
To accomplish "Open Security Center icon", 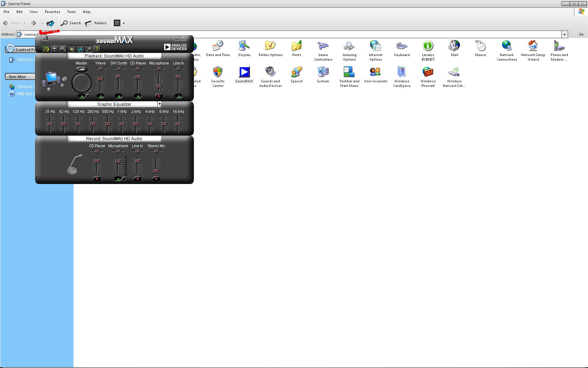I will pos(218,77).
